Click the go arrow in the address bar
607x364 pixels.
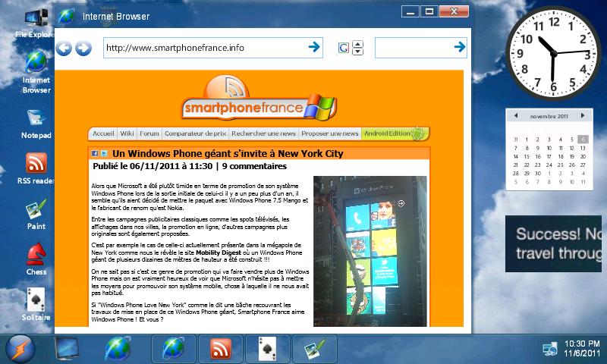tap(314, 47)
